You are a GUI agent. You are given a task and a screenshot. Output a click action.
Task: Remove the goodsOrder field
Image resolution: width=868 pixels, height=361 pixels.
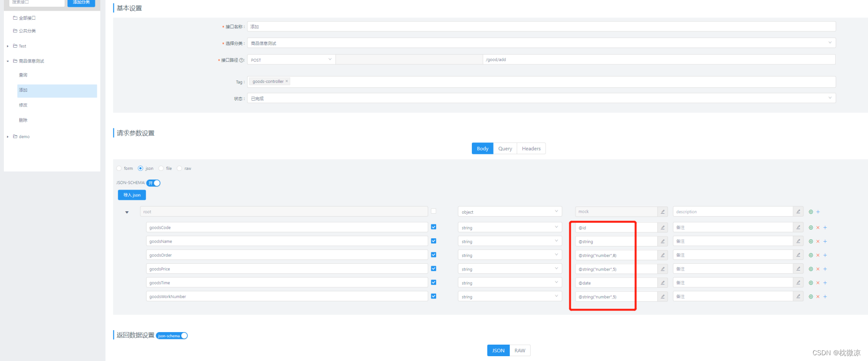(818, 255)
